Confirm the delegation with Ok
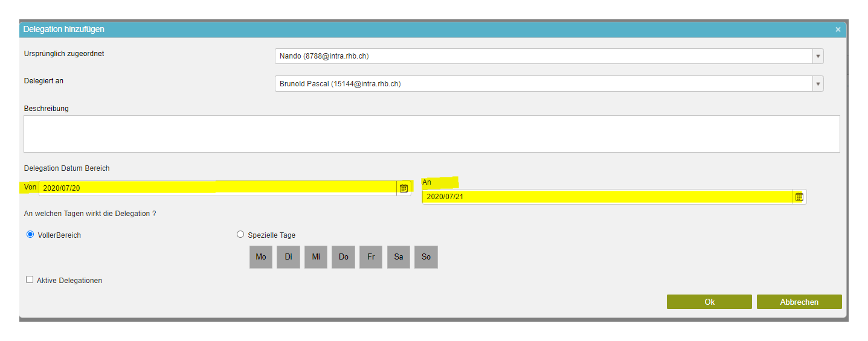 tap(709, 302)
